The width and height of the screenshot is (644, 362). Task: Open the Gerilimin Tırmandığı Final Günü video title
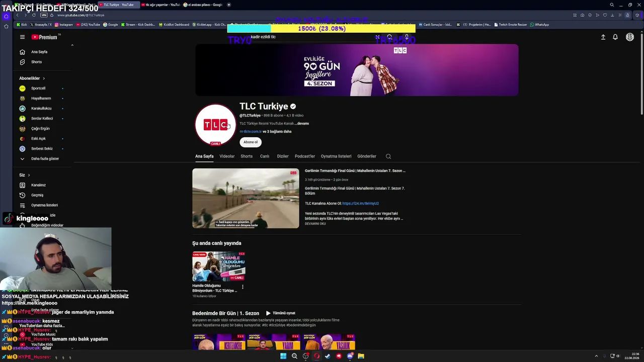pyautogui.click(x=355, y=171)
